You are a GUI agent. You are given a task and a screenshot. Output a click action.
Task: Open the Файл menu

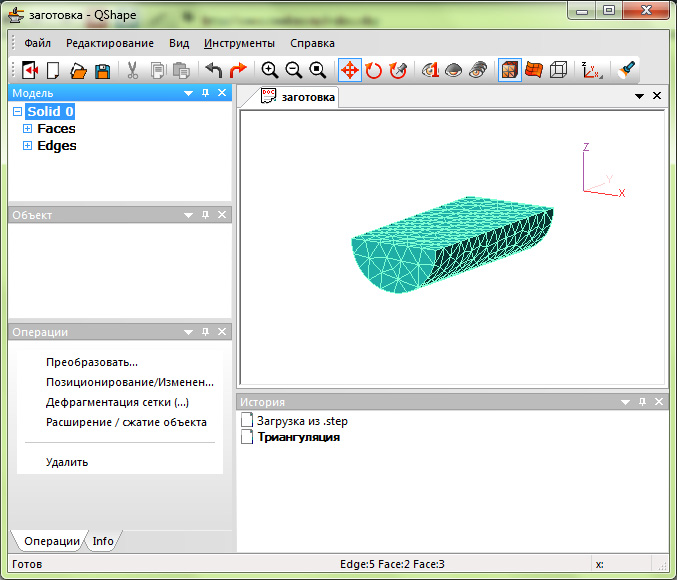pyautogui.click(x=38, y=43)
